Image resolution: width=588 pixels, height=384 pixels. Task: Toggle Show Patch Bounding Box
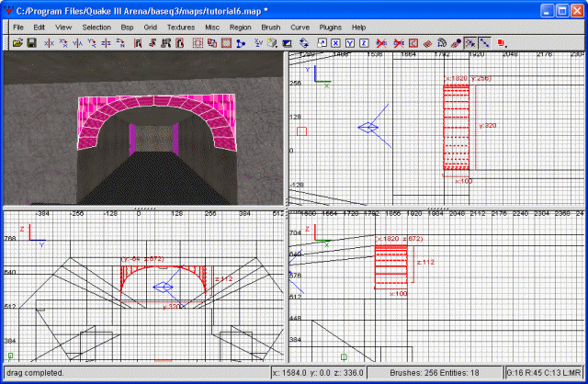click(x=413, y=43)
